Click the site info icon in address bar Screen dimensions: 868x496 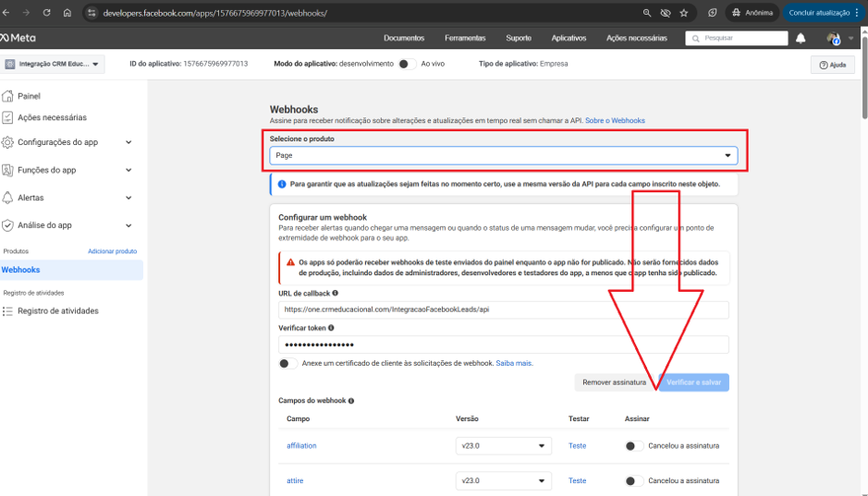pyautogui.click(x=92, y=13)
